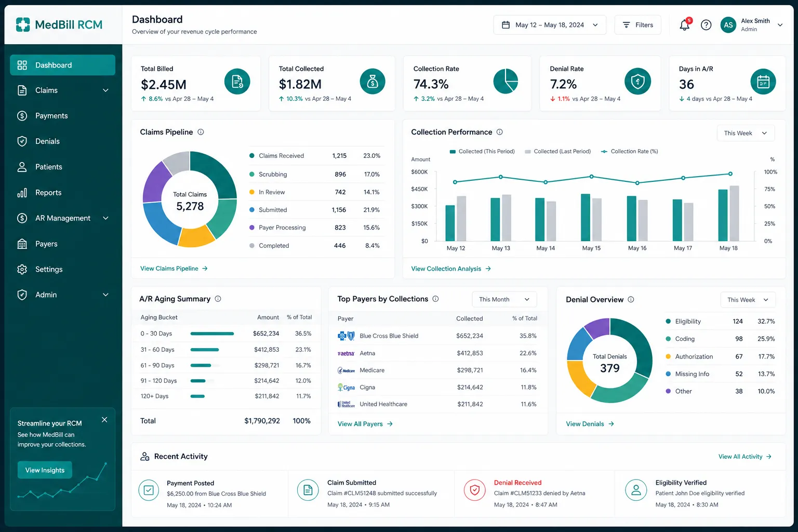Open the date range picker May 12 – May 18

550,25
